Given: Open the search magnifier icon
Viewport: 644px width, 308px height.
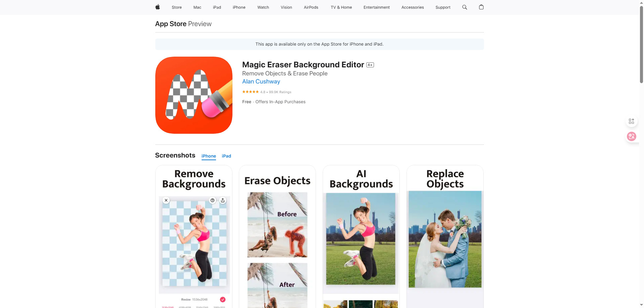Looking at the screenshot, I should (x=465, y=7).
